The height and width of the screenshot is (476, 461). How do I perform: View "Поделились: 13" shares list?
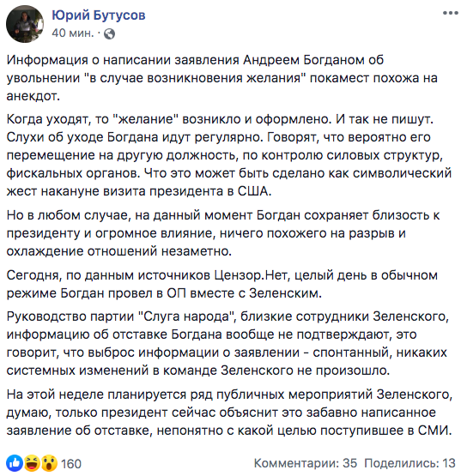tap(409, 463)
